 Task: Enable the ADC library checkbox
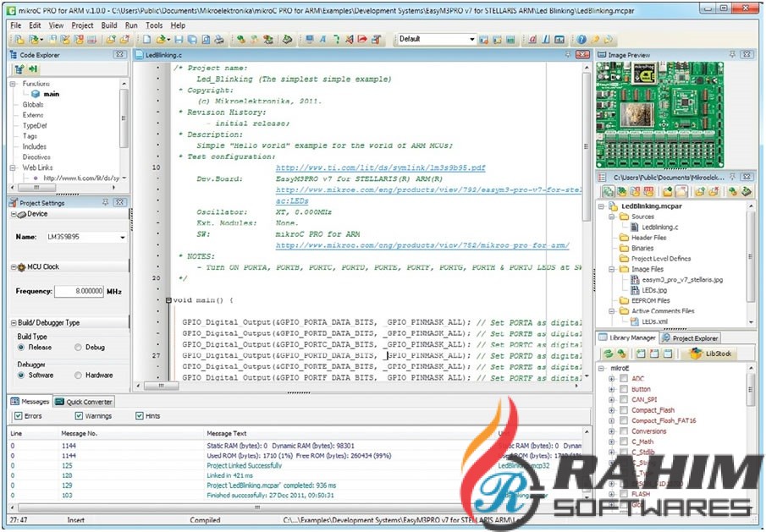coord(624,378)
